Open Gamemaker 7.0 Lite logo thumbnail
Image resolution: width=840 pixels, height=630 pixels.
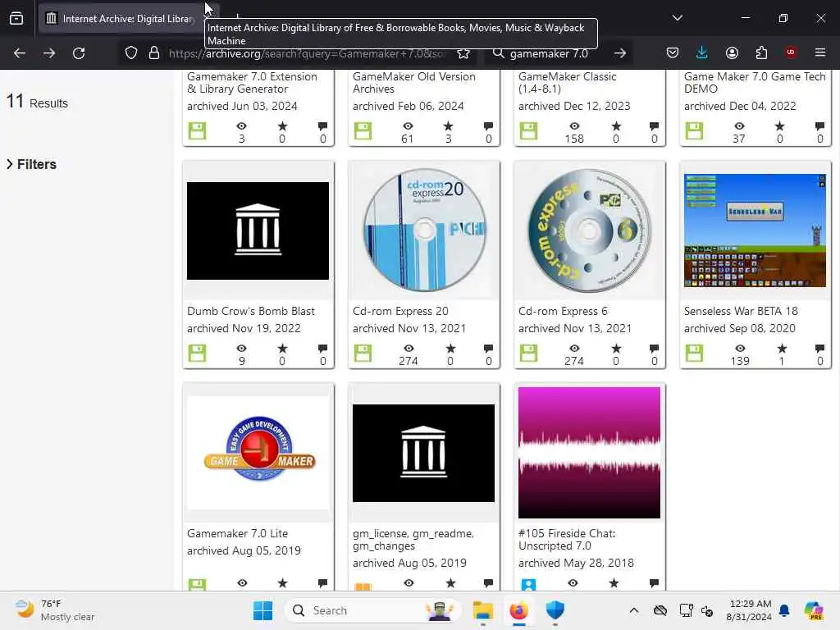tap(258, 453)
